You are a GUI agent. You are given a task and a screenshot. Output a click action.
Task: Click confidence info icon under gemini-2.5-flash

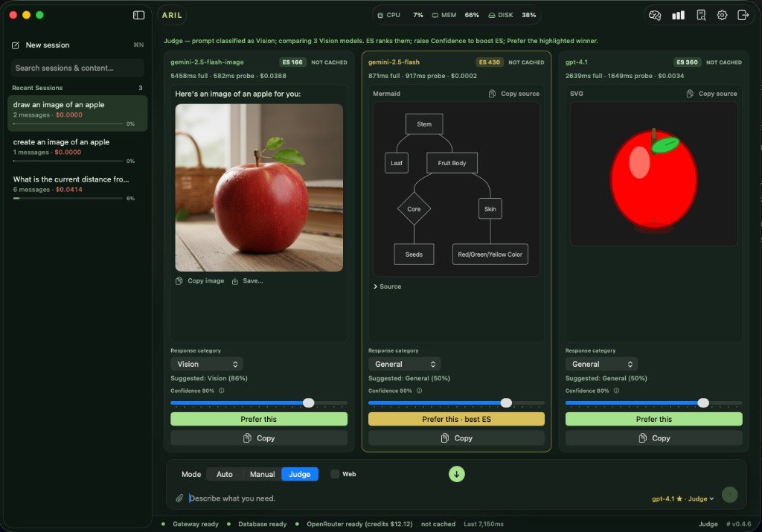(420, 391)
